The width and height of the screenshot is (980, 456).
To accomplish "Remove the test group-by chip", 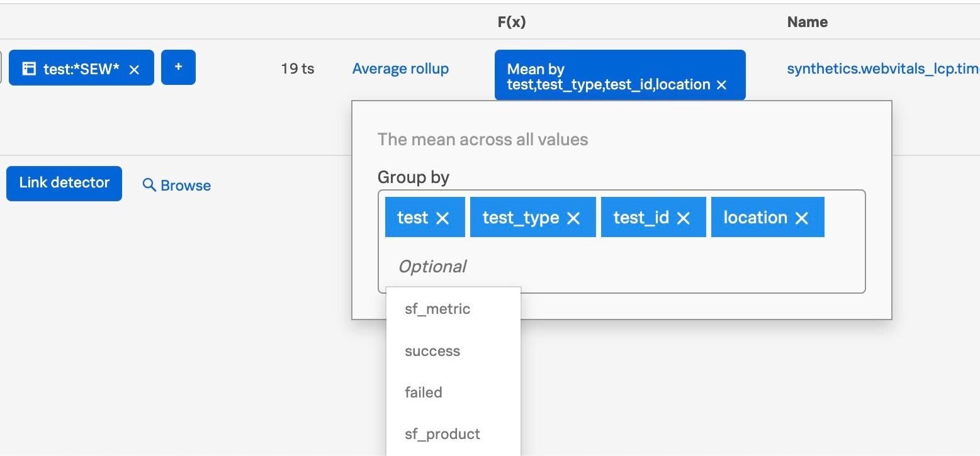I will click(x=442, y=217).
